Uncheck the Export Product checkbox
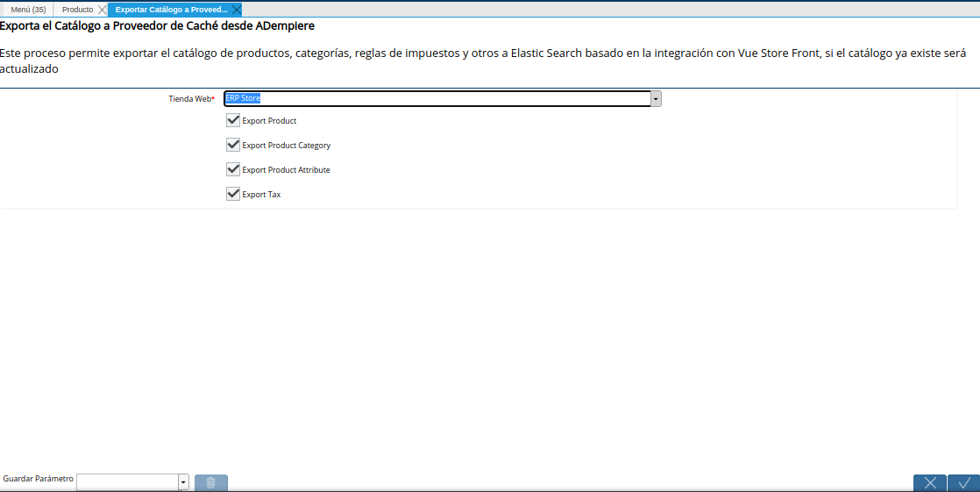The width and height of the screenshot is (980, 492). (x=233, y=120)
